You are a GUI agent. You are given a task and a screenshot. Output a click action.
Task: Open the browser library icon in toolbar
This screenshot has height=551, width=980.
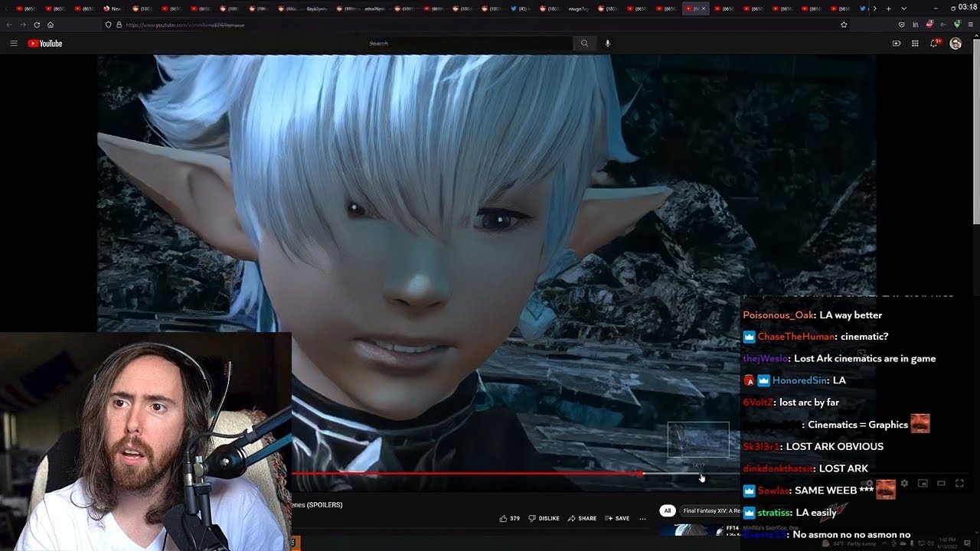pos(915,24)
